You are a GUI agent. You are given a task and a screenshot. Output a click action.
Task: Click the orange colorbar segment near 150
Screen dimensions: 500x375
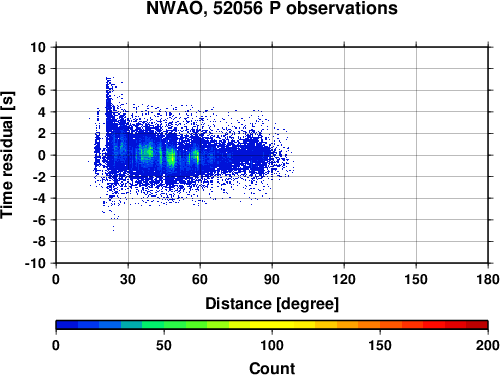(380, 325)
